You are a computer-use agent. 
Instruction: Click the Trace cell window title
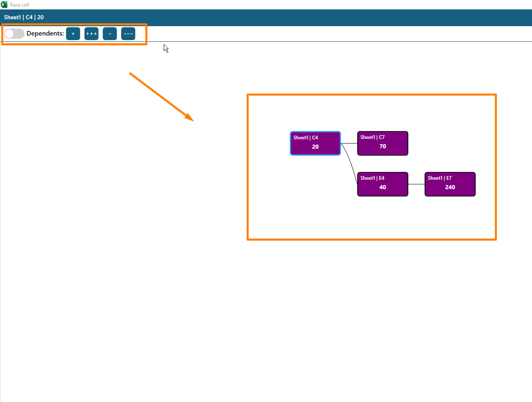click(x=19, y=5)
